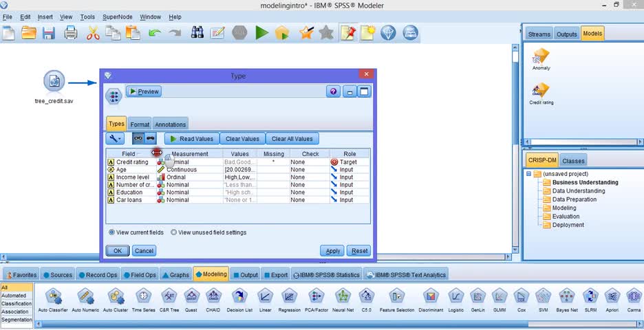Print using the printer toolbar icon

(x=71, y=33)
